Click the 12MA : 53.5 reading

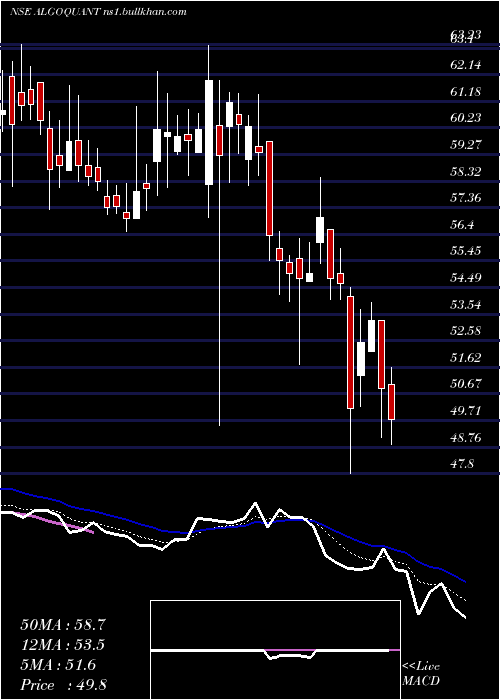coord(63,645)
